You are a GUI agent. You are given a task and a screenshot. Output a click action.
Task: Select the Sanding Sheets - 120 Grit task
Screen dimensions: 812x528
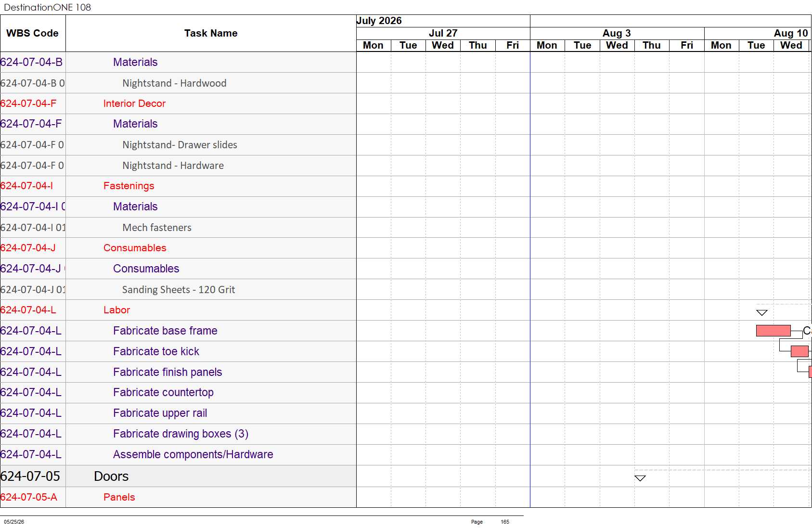pyautogui.click(x=179, y=290)
